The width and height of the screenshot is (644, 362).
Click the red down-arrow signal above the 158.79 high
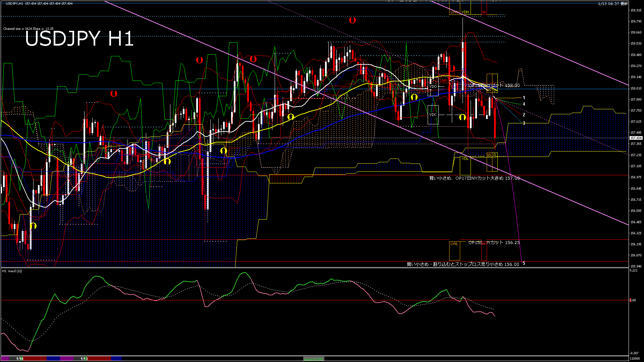point(352,20)
